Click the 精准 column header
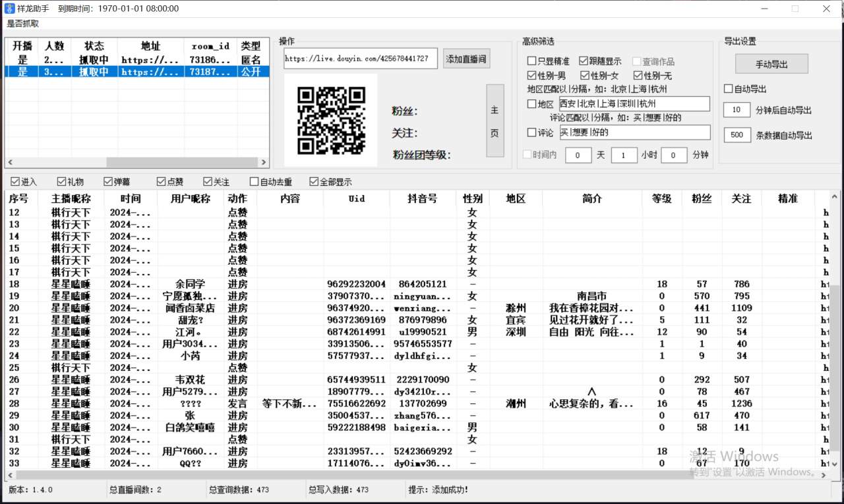The image size is (844, 504). (x=787, y=198)
